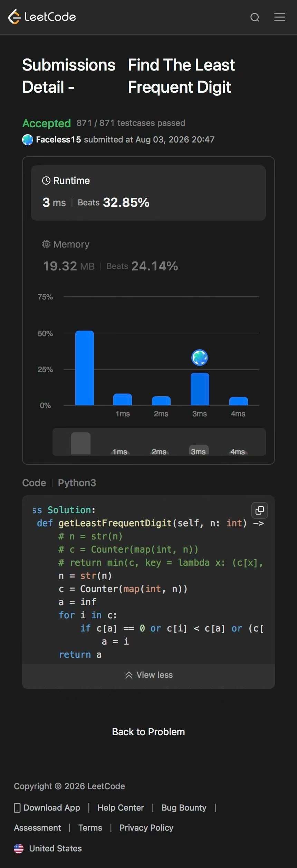This screenshot has height=868, width=297.
Task: Open the search magnifier icon
Action: (255, 17)
